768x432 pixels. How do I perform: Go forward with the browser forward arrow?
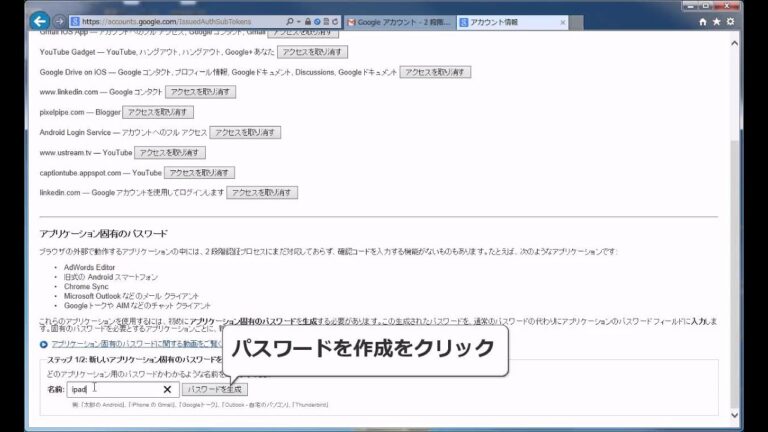pyautogui.click(x=59, y=22)
